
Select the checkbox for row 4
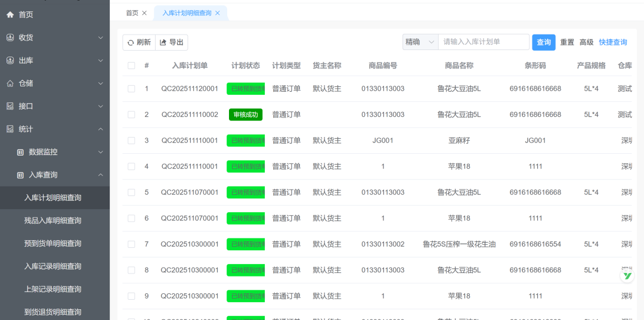tap(131, 166)
